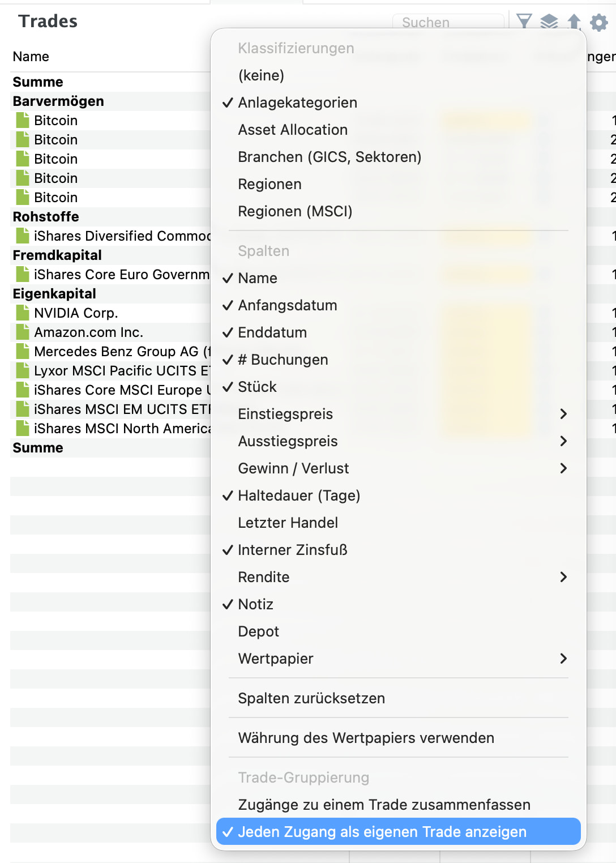Click the Suchen search field
Viewport: 616px width, 863px height.
[x=448, y=22]
